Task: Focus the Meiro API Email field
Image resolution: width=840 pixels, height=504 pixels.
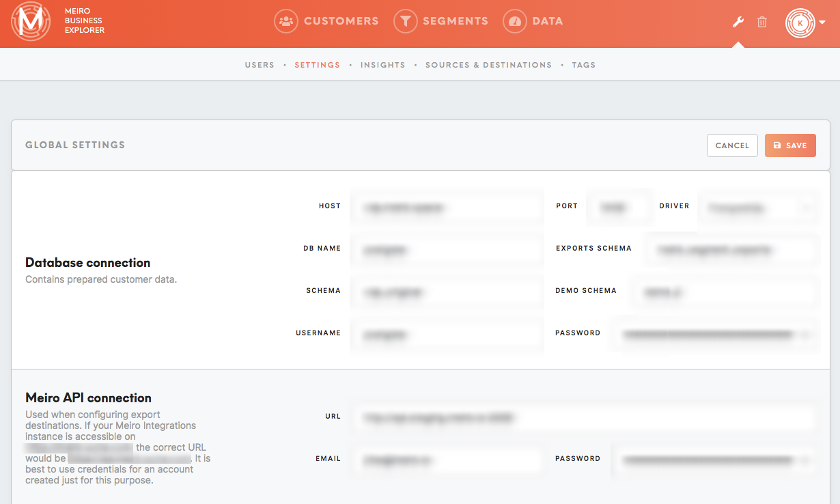Action: pyautogui.click(x=447, y=459)
